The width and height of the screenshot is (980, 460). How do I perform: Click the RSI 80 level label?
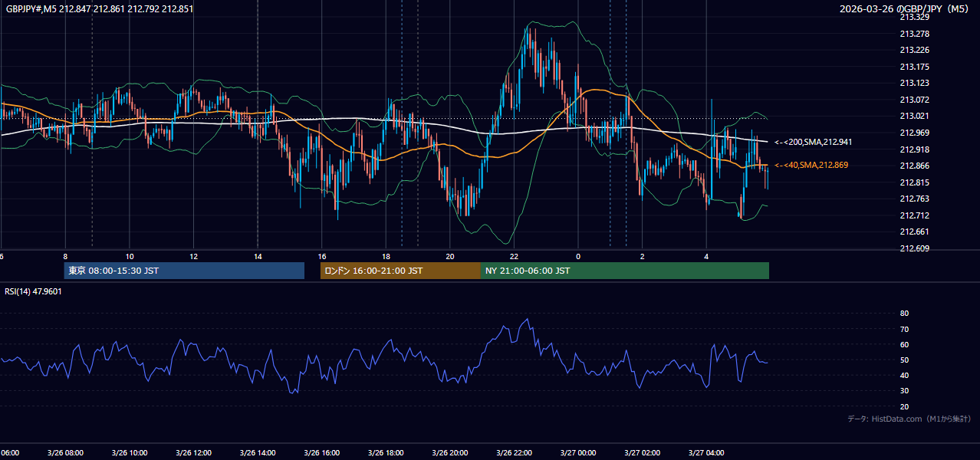tap(904, 314)
